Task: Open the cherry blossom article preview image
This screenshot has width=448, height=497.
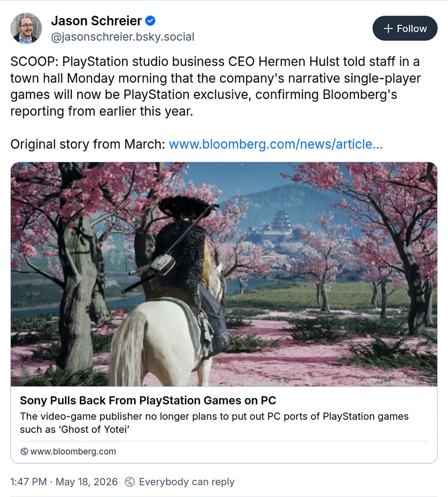Action: click(224, 274)
